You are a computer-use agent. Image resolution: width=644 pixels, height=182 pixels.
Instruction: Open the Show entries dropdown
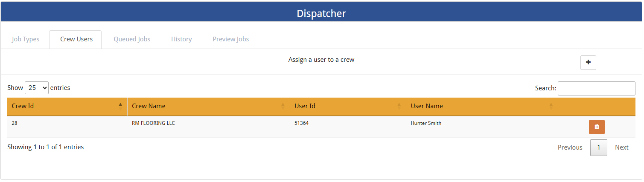37,88
